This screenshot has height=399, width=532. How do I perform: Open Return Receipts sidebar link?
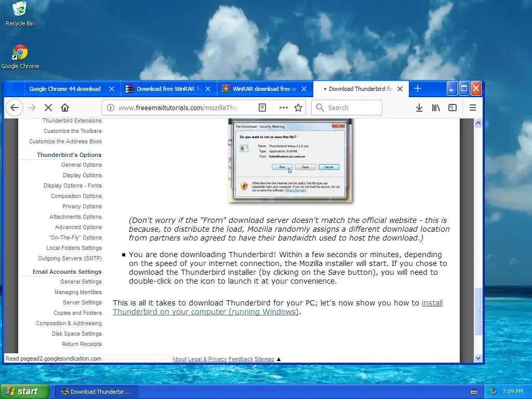[82, 344]
